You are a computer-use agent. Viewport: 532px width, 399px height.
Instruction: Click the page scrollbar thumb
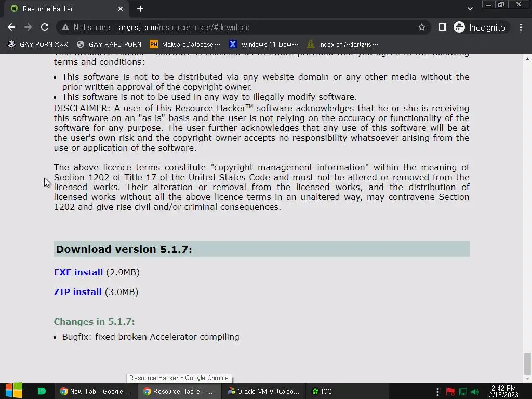coord(527,363)
